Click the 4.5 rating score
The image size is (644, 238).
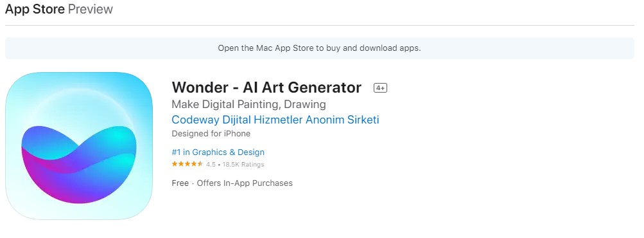(x=211, y=164)
